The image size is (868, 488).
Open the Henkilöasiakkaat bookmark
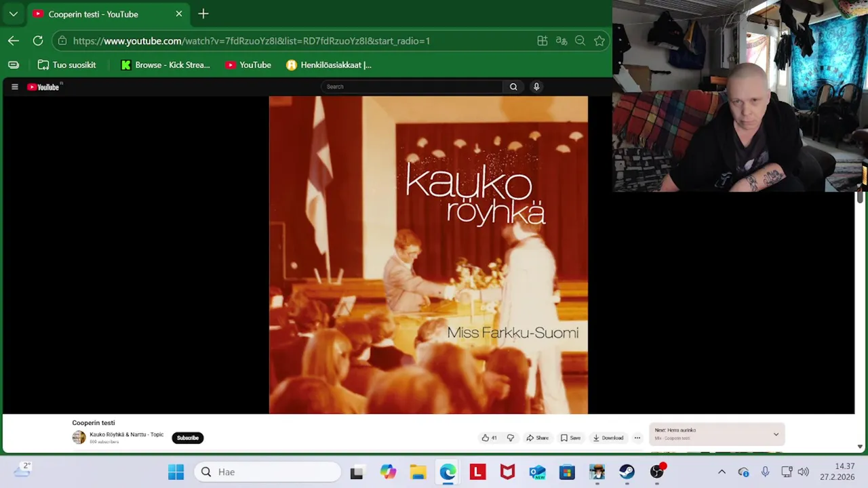pos(329,65)
